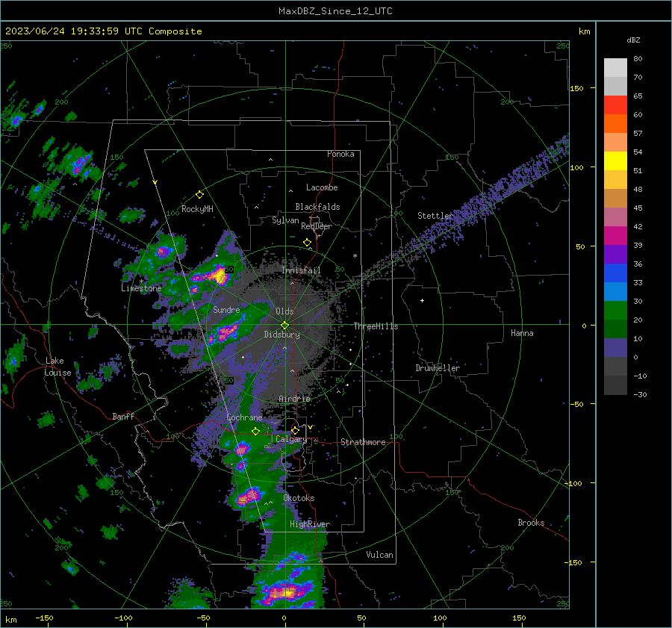Select the orange 57-60 dBZ legend swatch
The height and width of the screenshot is (628, 672).
(615, 124)
